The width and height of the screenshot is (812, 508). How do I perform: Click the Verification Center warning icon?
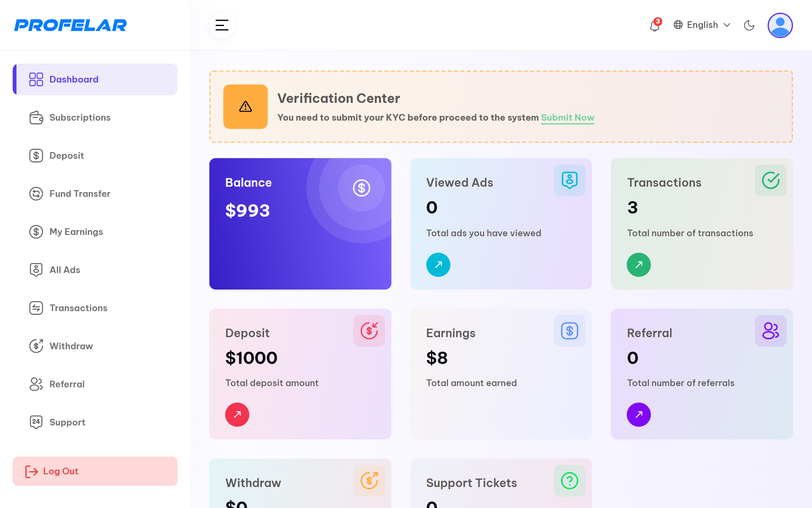(246, 106)
